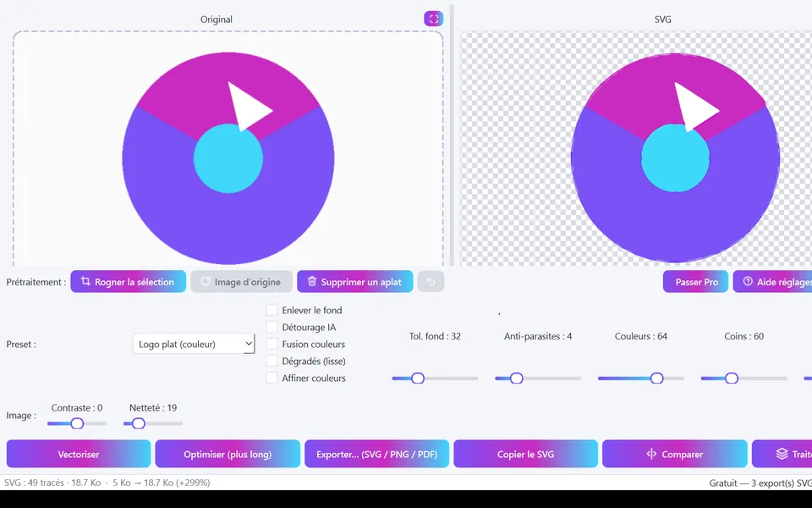Click the Couleurs slider handle
The height and width of the screenshot is (508, 812).
(656, 378)
